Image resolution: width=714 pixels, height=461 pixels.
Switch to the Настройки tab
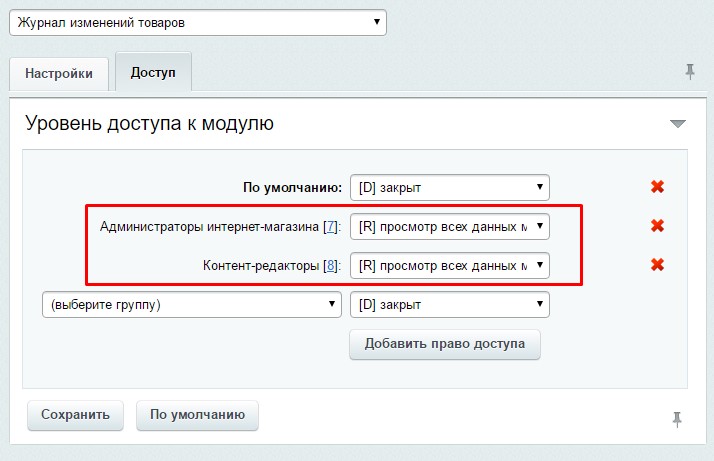point(59,73)
